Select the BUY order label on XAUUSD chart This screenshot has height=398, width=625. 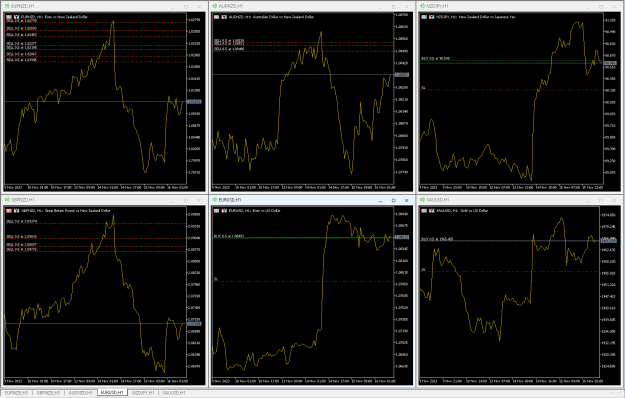click(x=437, y=239)
